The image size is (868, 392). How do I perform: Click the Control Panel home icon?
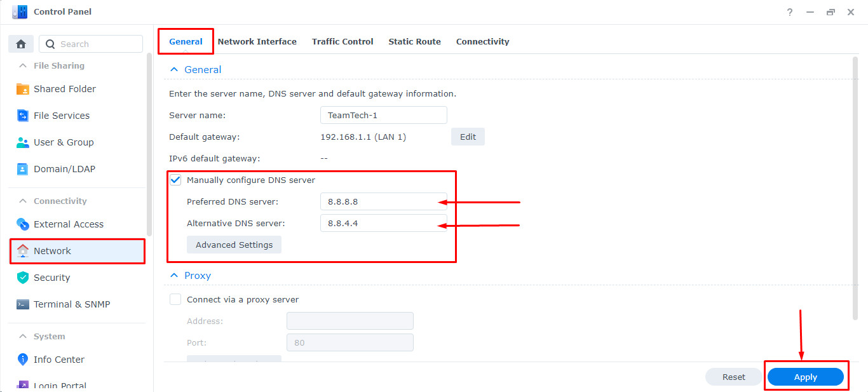click(x=20, y=43)
